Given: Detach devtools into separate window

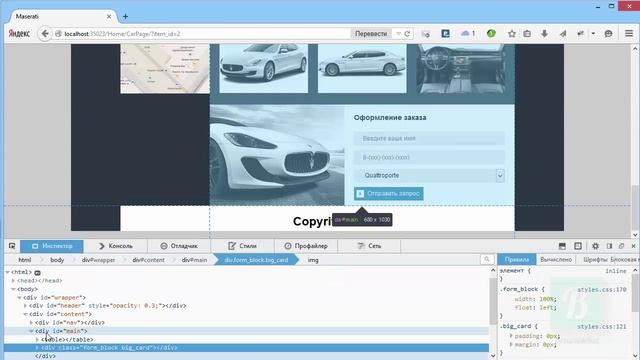Looking at the screenshot, I should [622, 246].
